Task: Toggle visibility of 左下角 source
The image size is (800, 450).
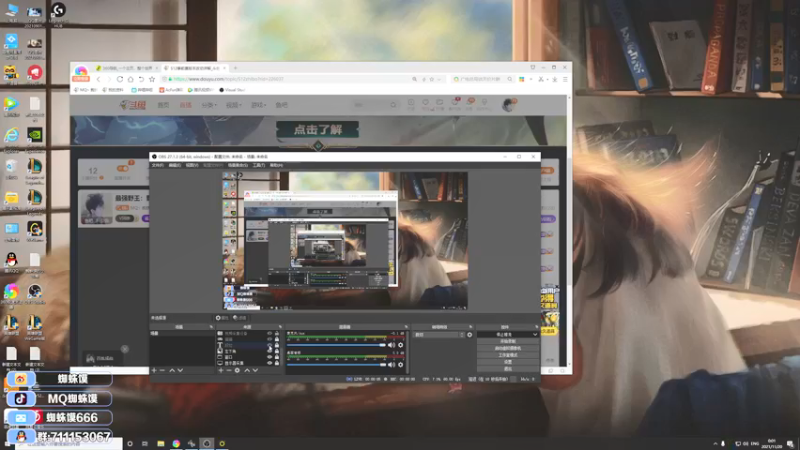Action: (270, 351)
